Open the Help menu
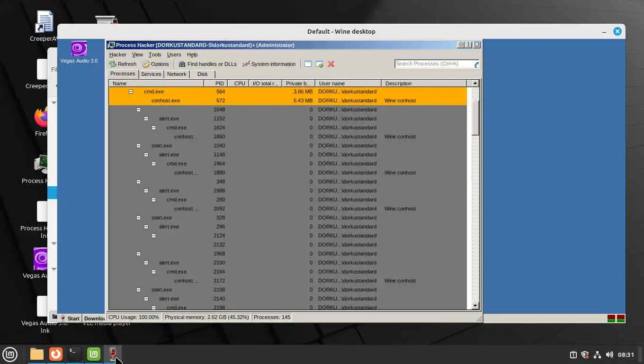This screenshot has width=644, height=364. click(192, 55)
